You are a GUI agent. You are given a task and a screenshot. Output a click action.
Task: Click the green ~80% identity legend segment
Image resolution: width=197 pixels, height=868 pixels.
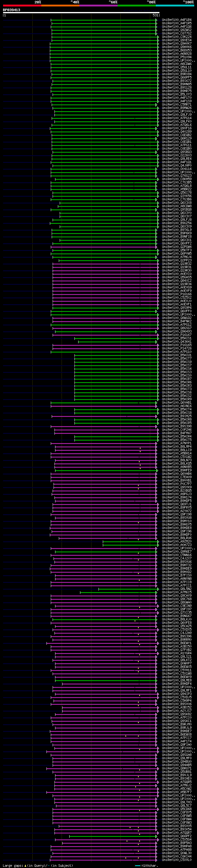pos(137,6)
